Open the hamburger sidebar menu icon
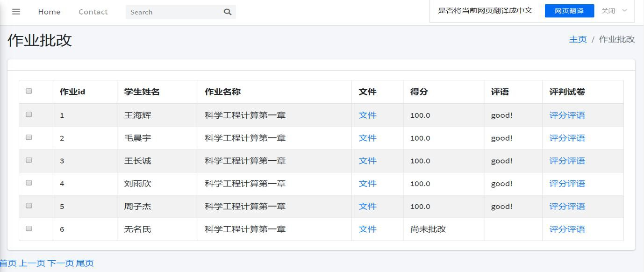This screenshot has height=272, width=644. click(16, 12)
